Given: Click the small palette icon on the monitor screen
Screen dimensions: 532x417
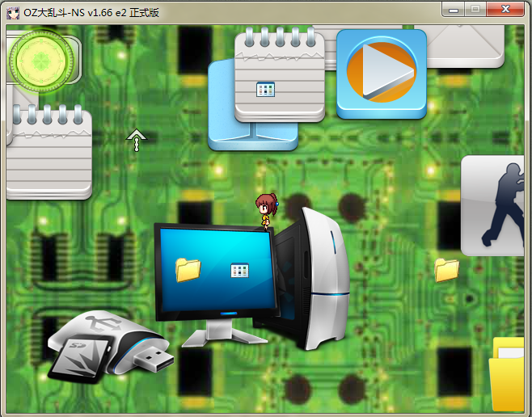Looking at the screenshot, I should tap(239, 271).
